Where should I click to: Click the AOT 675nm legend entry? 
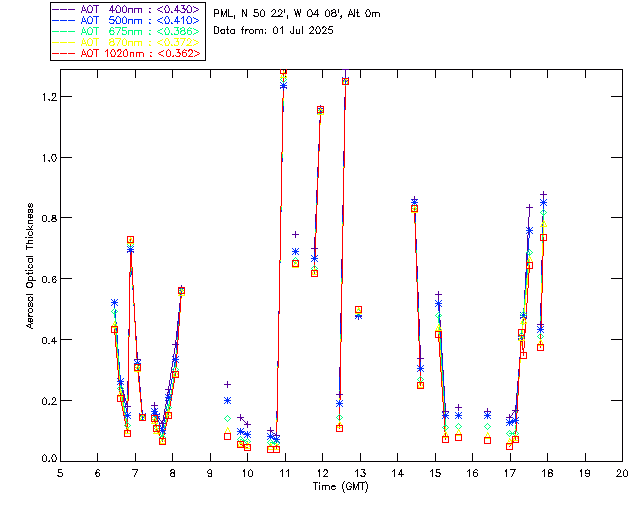pyautogui.click(x=140, y=31)
